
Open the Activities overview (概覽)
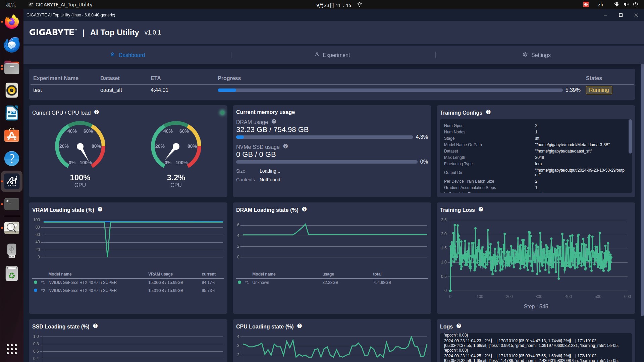11,5
